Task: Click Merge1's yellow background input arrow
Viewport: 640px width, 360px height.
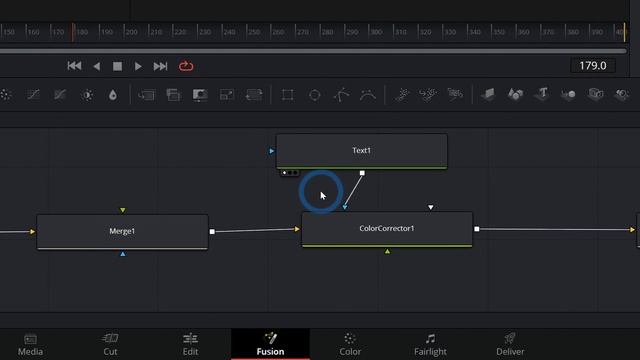Action: coord(32,231)
